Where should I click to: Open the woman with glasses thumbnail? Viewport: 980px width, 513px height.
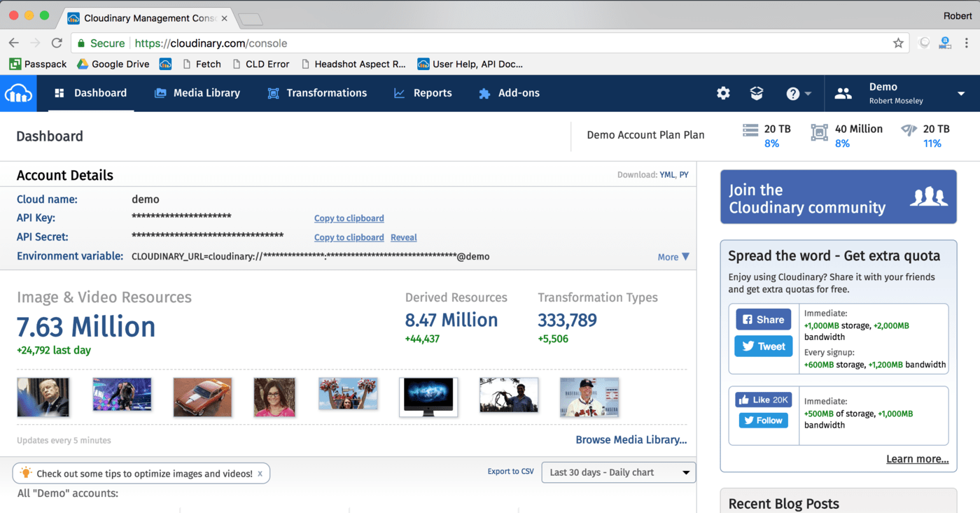coord(274,397)
